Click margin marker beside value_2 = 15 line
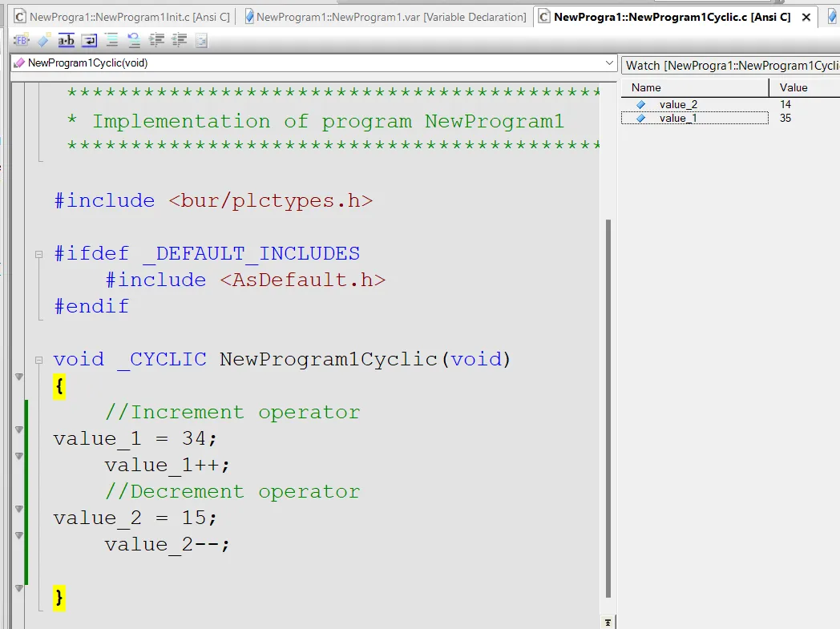Screen dimensions: 840x629 (x=18, y=509)
